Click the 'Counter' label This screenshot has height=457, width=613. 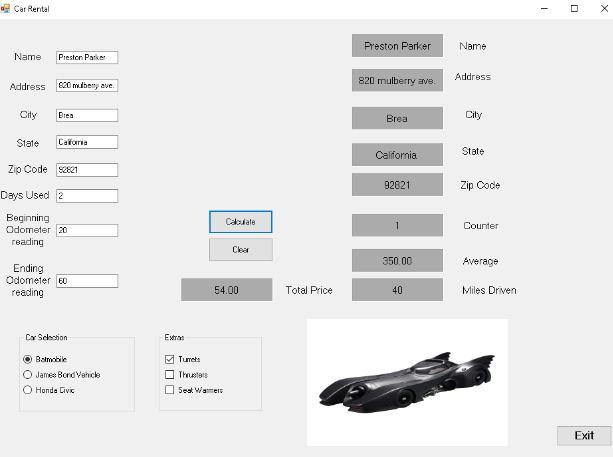tap(481, 226)
